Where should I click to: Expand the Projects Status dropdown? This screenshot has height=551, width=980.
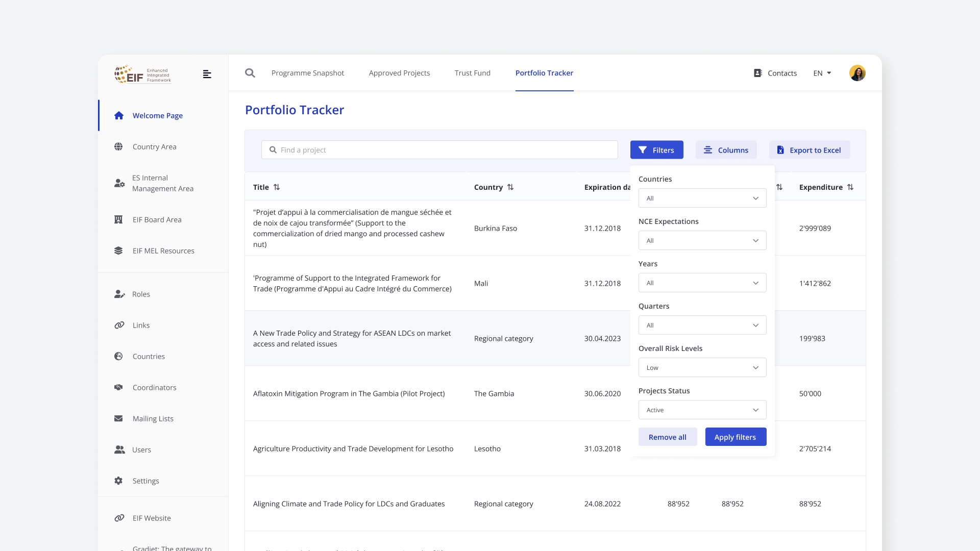point(702,410)
